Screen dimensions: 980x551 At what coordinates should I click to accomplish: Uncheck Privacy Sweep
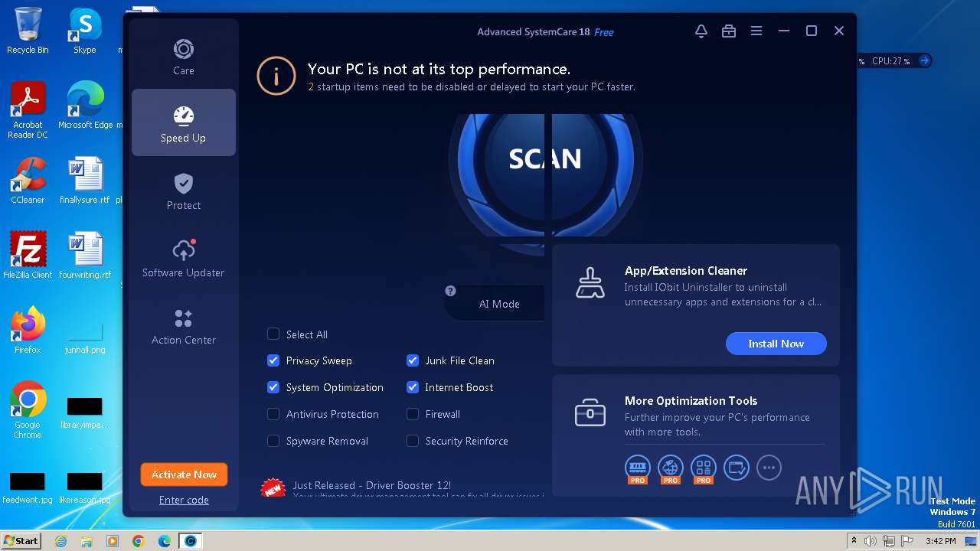pos(273,360)
